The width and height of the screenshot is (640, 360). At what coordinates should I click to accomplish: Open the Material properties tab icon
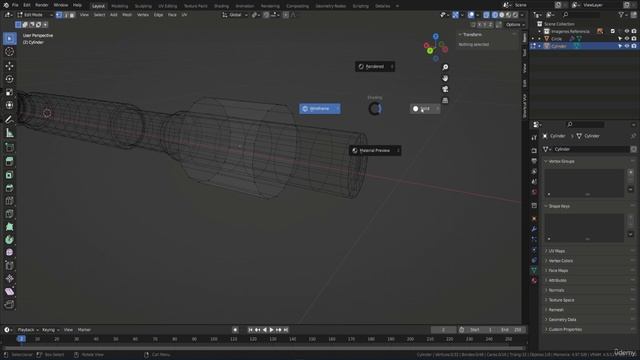534,280
